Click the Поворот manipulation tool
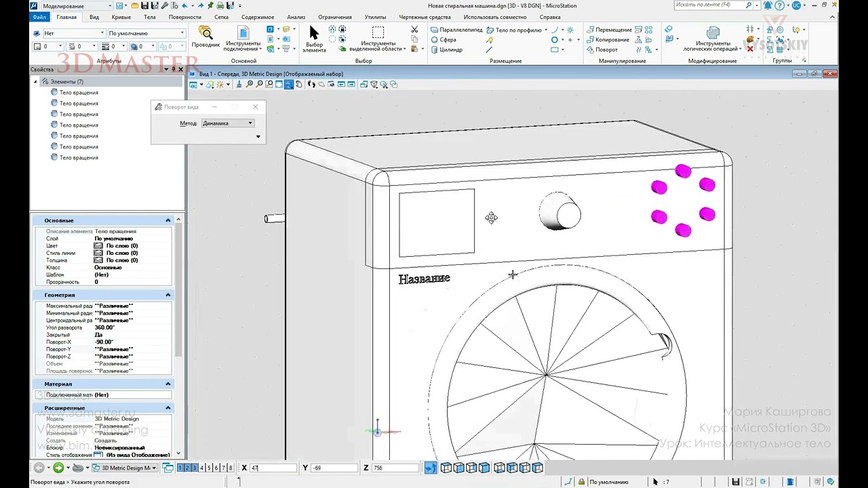Viewport: 868px width, 488px height. [606, 49]
